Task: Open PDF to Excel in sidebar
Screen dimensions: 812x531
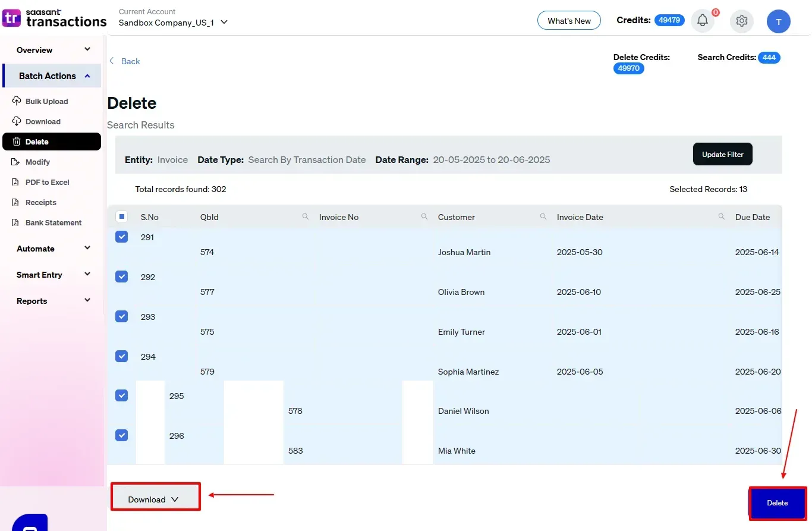Action: 48,182
